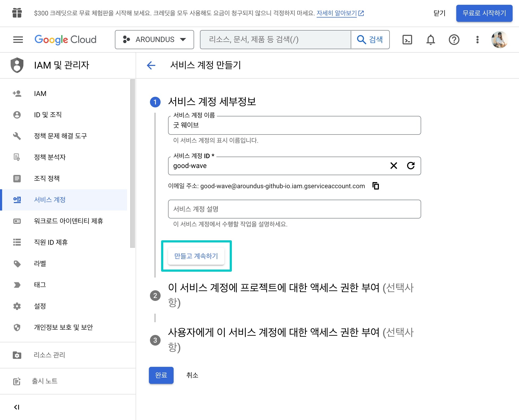Open the 자세히 알아보기 link
Screen dimensions: 519x420
click(337, 13)
